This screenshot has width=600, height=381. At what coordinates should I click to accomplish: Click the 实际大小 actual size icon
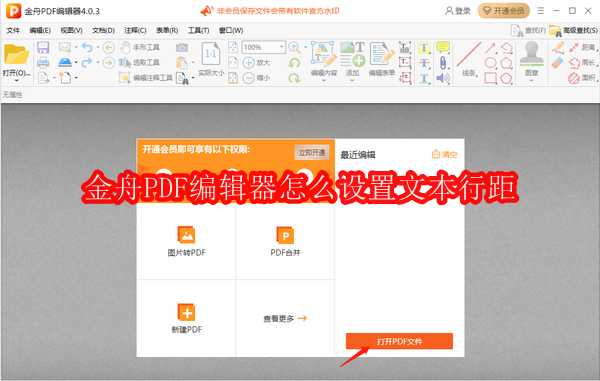(x=211, y=59)
